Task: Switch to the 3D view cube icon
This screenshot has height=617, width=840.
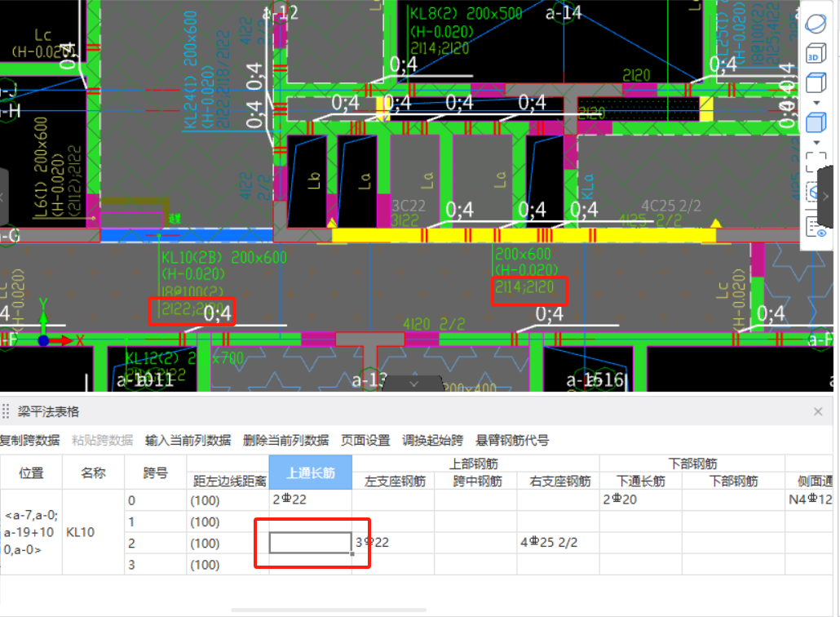Action: pos(816,54)
